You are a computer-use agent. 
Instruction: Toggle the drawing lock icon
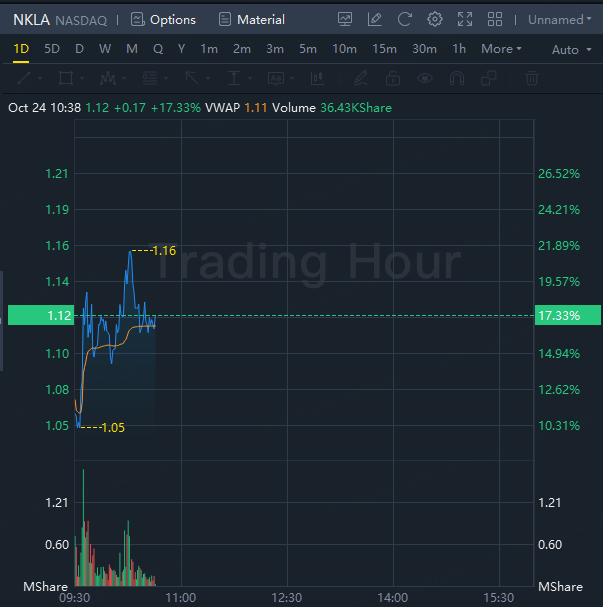tap(393, 78)
